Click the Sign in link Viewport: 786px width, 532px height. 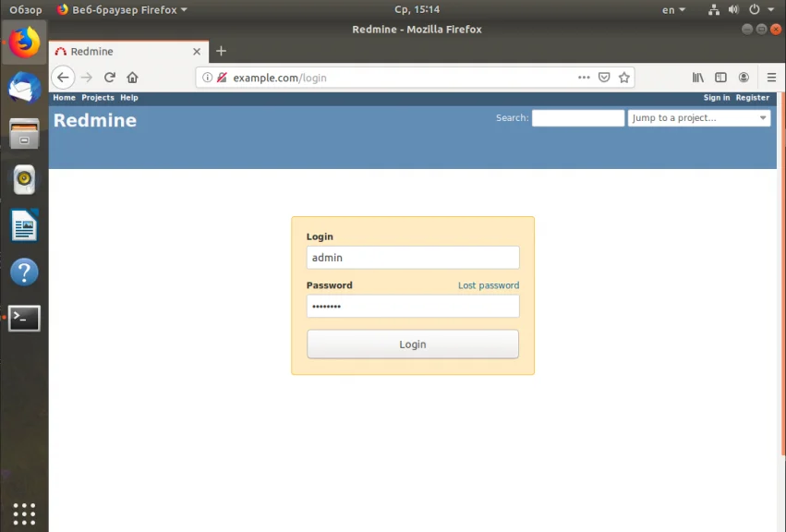tap(717, 98)
